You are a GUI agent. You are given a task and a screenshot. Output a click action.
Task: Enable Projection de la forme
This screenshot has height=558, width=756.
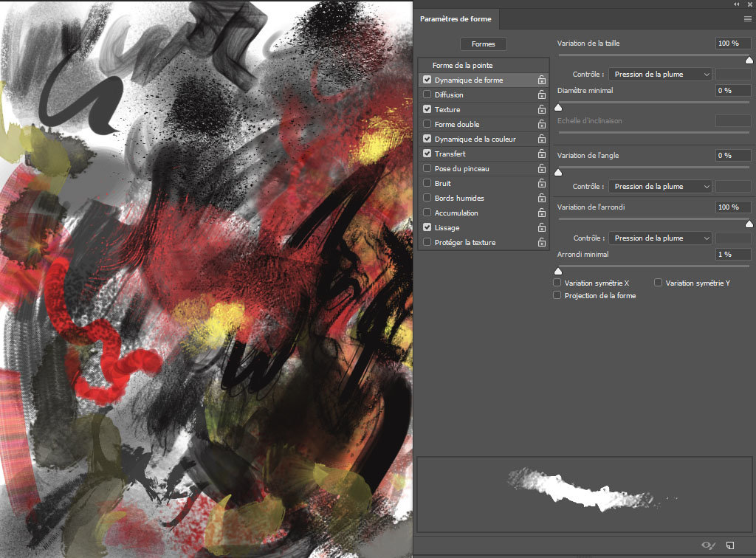(557, 295)
